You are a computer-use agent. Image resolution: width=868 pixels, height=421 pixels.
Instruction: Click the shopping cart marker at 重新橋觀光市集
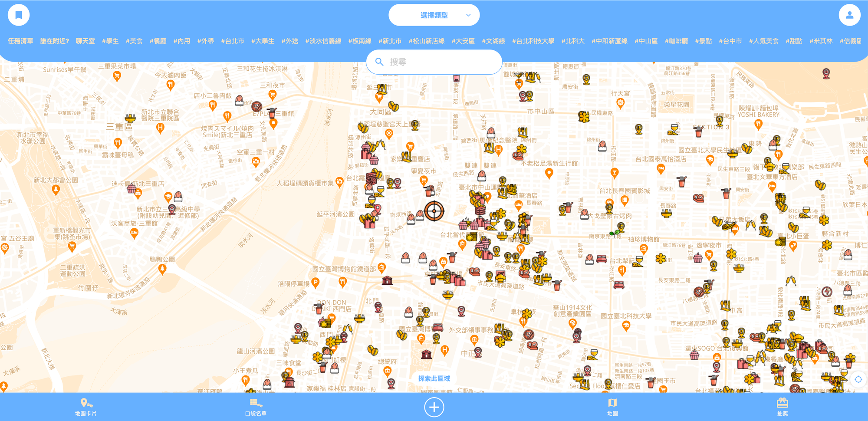72,247
